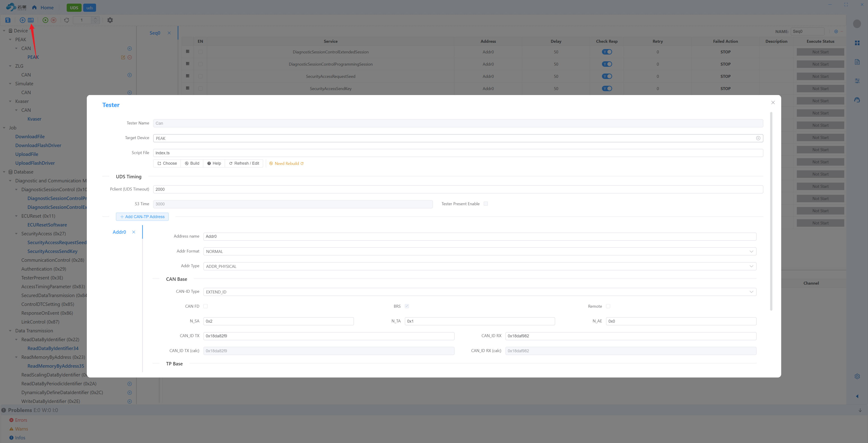This screenshot has height=443, width=868.
Task: Open the grid layout sidebar icon
Action: point(857,43)
